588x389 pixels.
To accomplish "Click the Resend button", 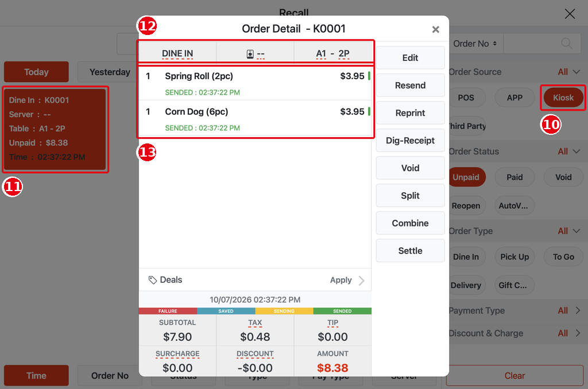I will click(410, 85).
